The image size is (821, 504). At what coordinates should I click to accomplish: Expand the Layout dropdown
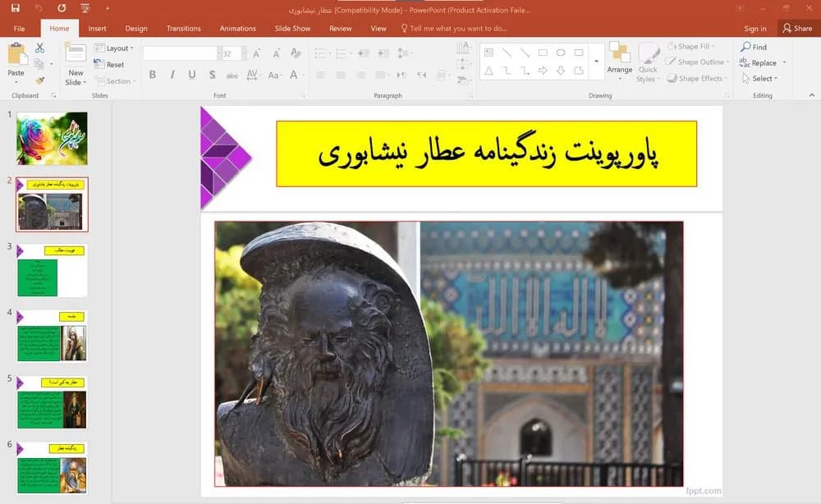coord(113,48)
